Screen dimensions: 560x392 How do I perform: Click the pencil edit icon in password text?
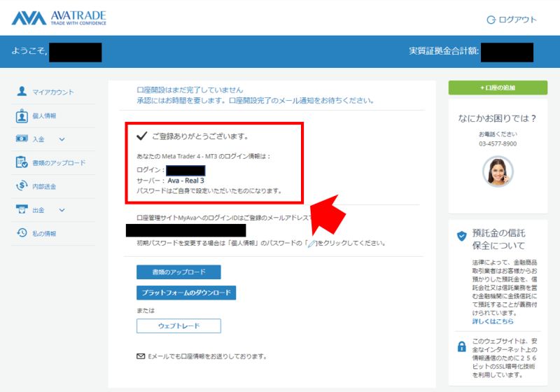pos(311,244)
